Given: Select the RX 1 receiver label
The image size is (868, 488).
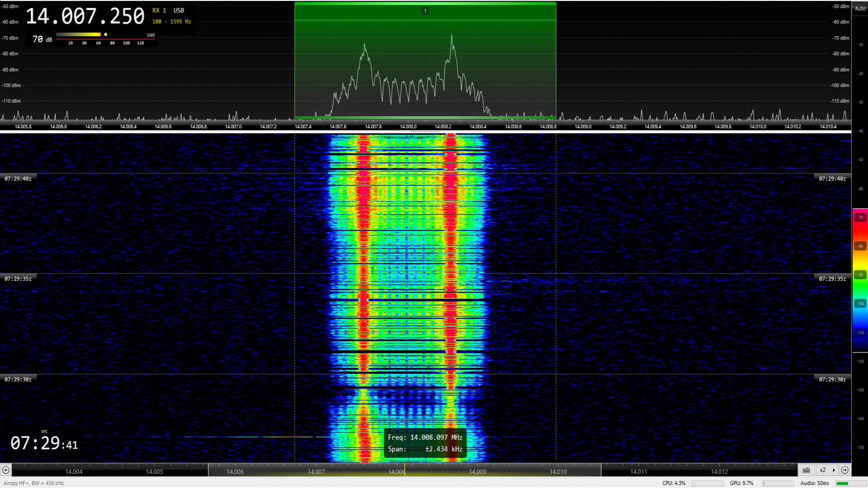Looking at the screenshot, I should point(159,10).
